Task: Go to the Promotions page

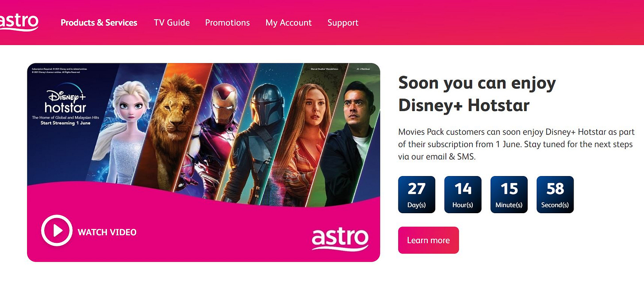Action: [227, 23]
